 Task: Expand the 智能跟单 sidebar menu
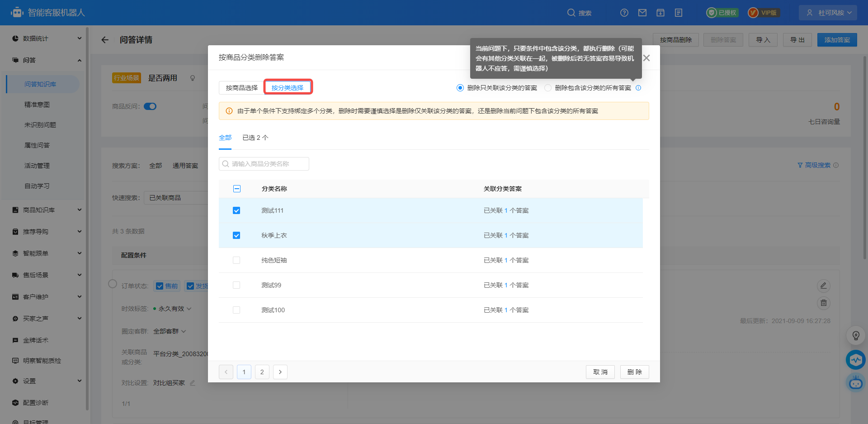click(80, 253)
